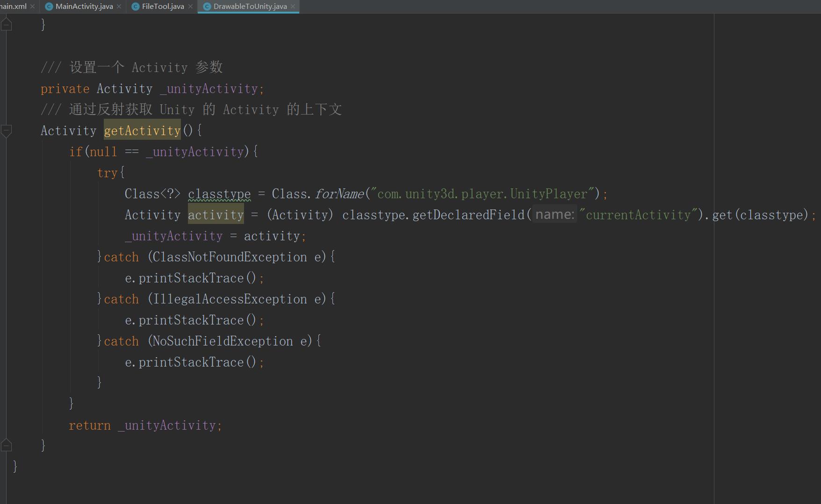This screenshot has width=821, height=504.
Task: Click the underlined classtype warning
Action: tap(219, 193)
